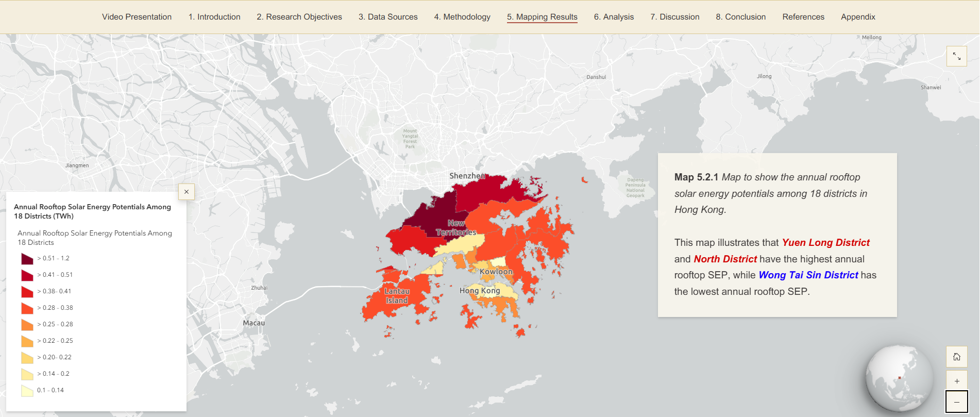Navigate to 6. Analysis section
The image size is (980, 417).
pos(614,17)
